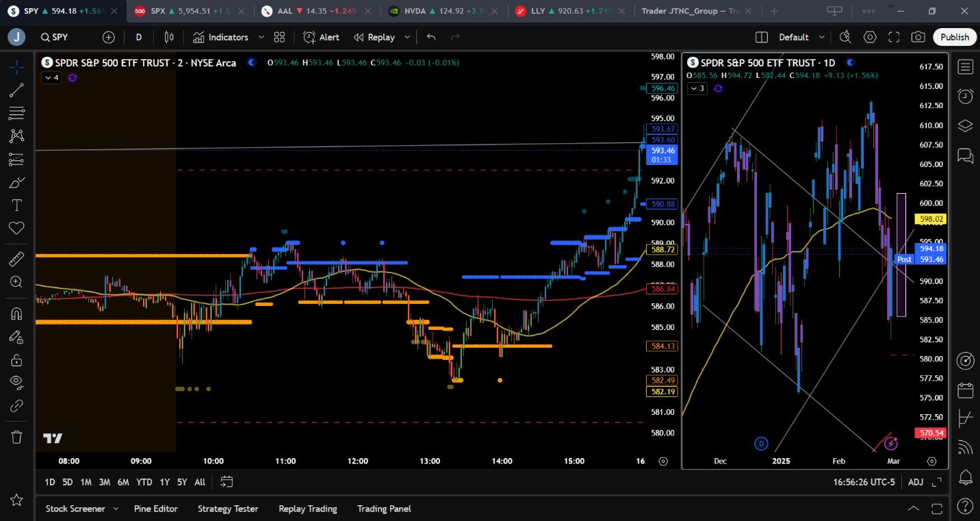Set the range to YTD
Viewport: 980px width, 521px height.
144,482
